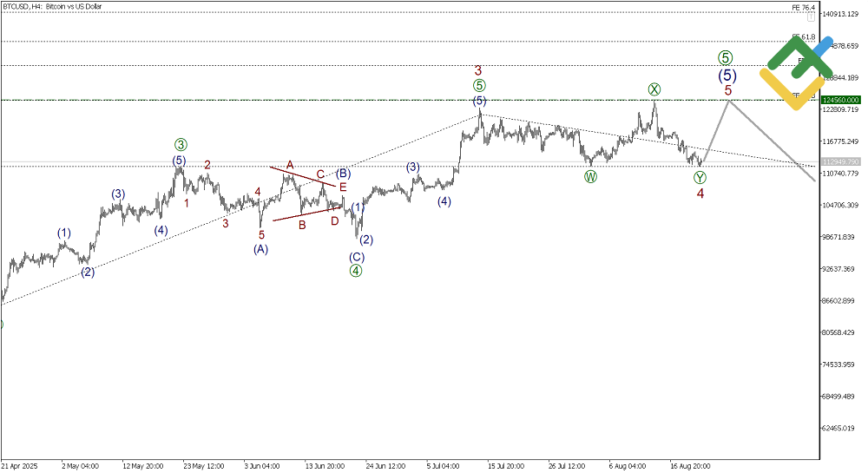
Task: Click the 24 Jun 12:00 time label
Action: [386, 466]
